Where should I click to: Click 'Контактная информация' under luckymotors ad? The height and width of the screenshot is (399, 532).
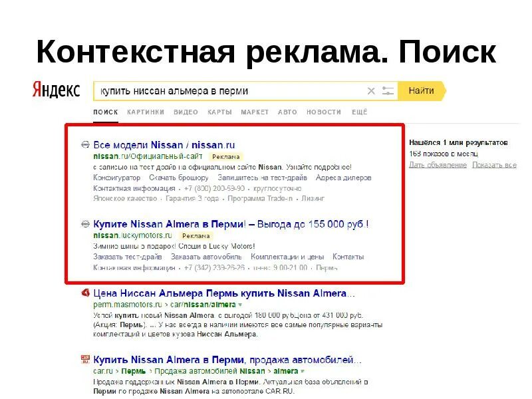tap(134, 268)
